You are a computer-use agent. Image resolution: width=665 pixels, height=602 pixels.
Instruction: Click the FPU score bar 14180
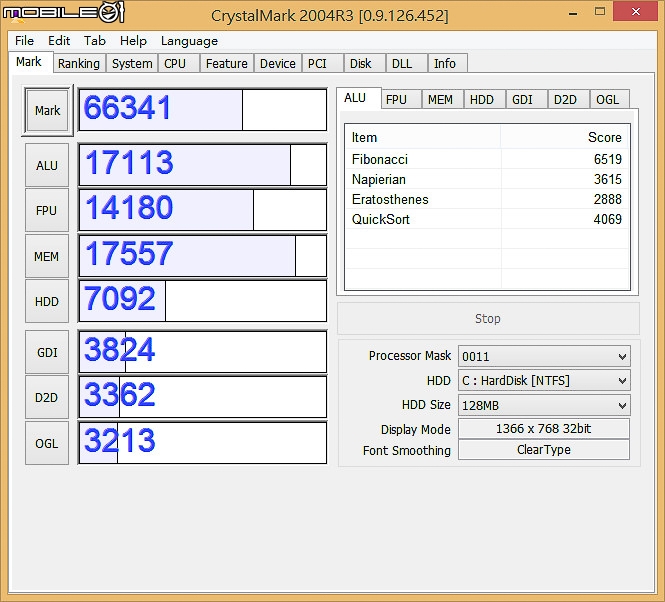(203, 210)
